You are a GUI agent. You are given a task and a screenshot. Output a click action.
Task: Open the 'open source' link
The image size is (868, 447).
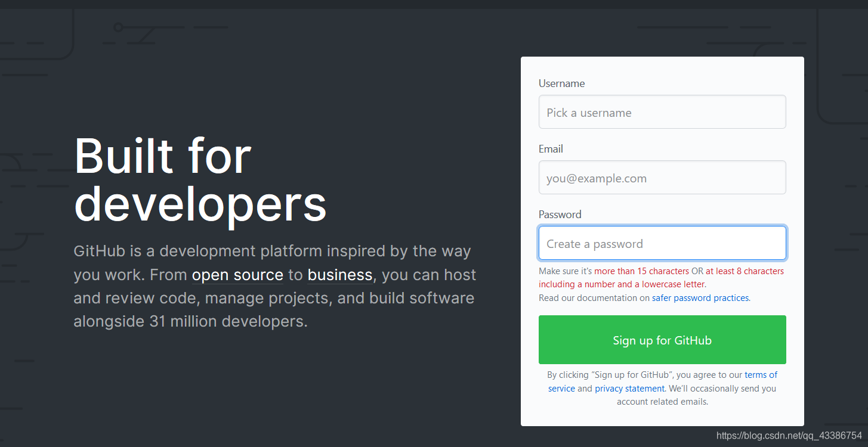237,275
